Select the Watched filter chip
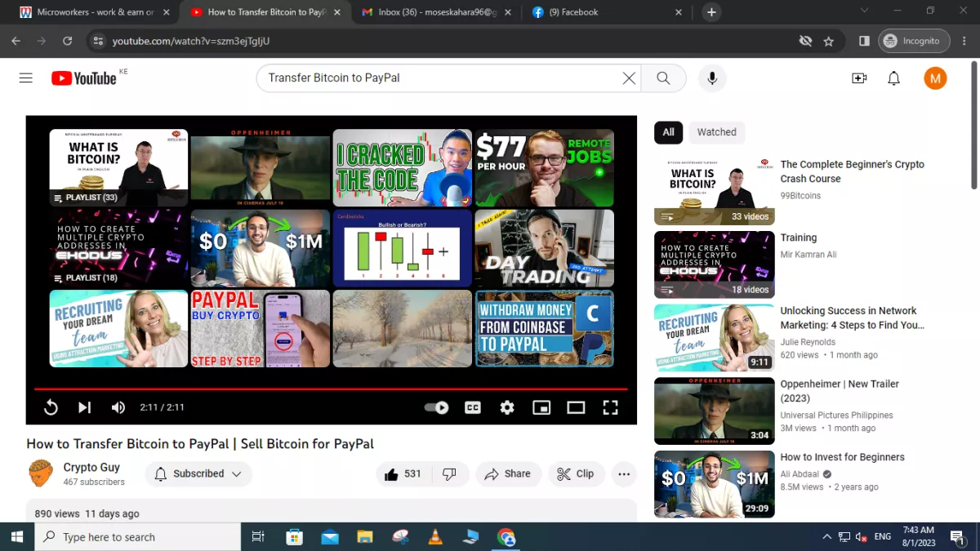This screenshot has width=980, height=551. [716, 132]
